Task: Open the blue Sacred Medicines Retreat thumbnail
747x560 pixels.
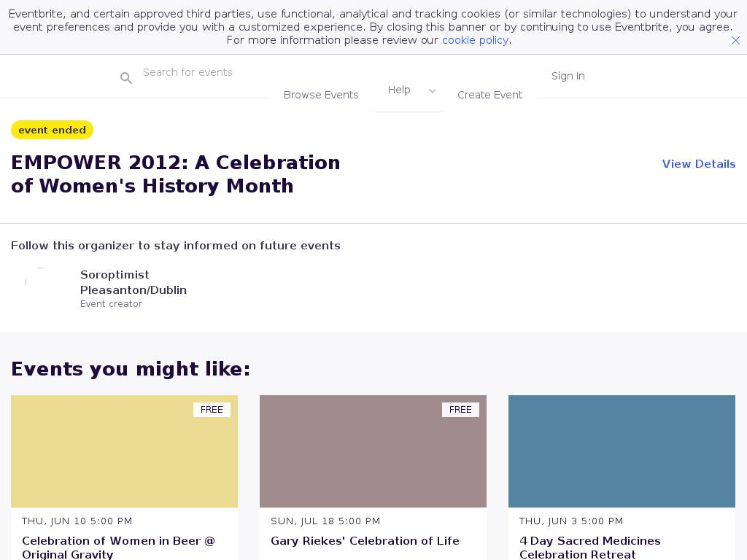Action: click(x=622, y=451)
